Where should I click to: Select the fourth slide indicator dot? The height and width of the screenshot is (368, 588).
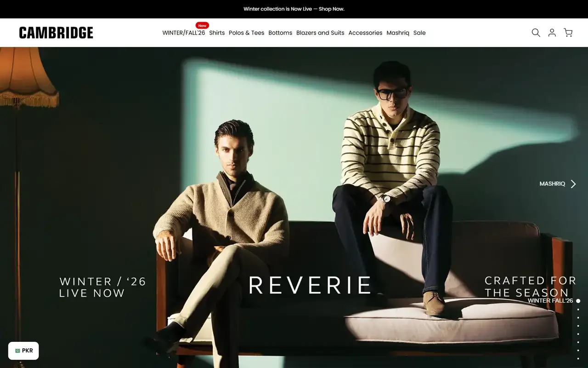click(578, 326)
